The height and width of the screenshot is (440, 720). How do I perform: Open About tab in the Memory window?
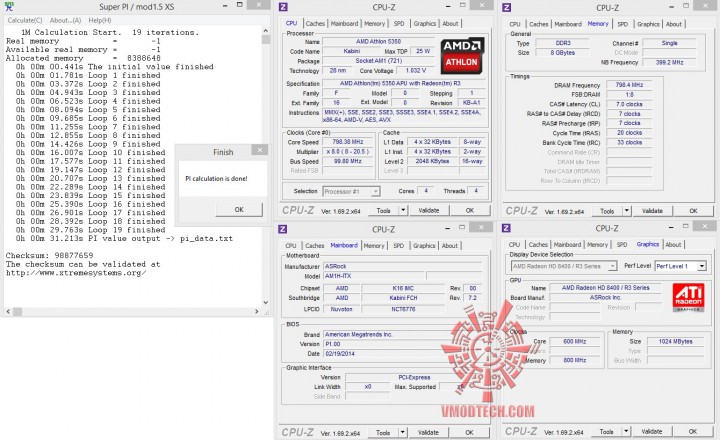pos(674,24)
